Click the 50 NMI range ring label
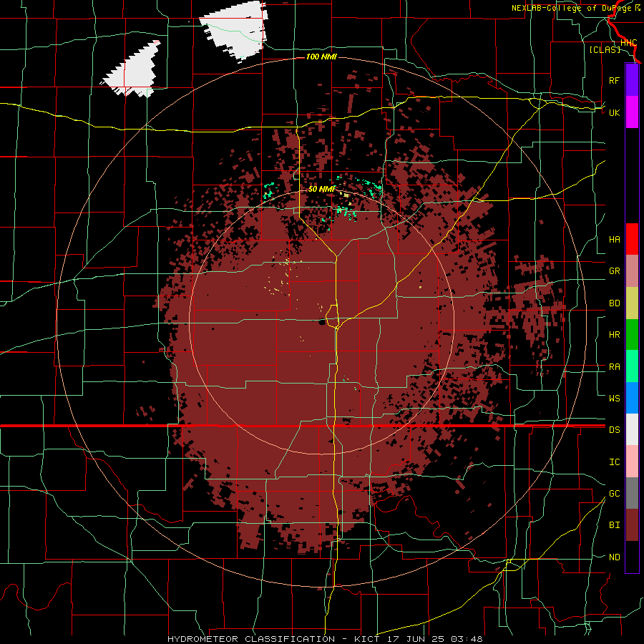 point(321,189)
